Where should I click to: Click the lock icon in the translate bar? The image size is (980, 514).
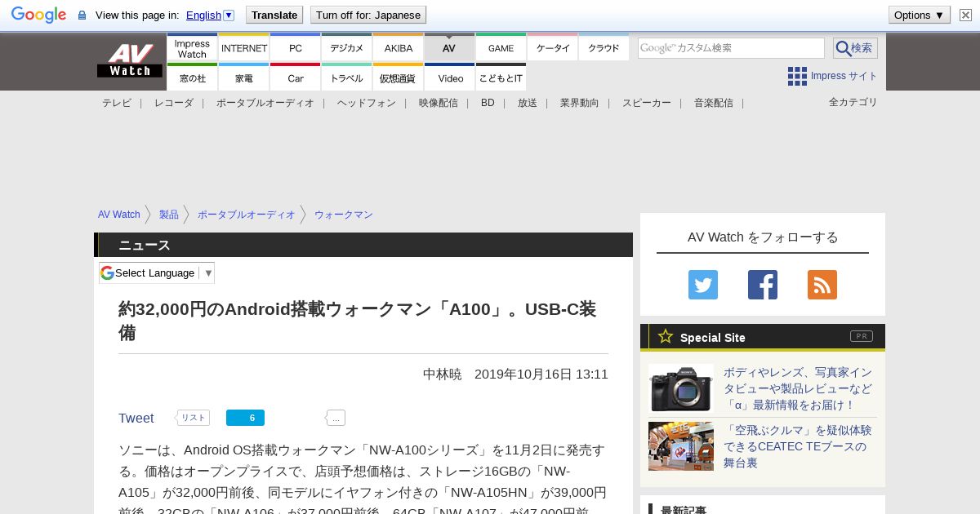click(82, 16)
